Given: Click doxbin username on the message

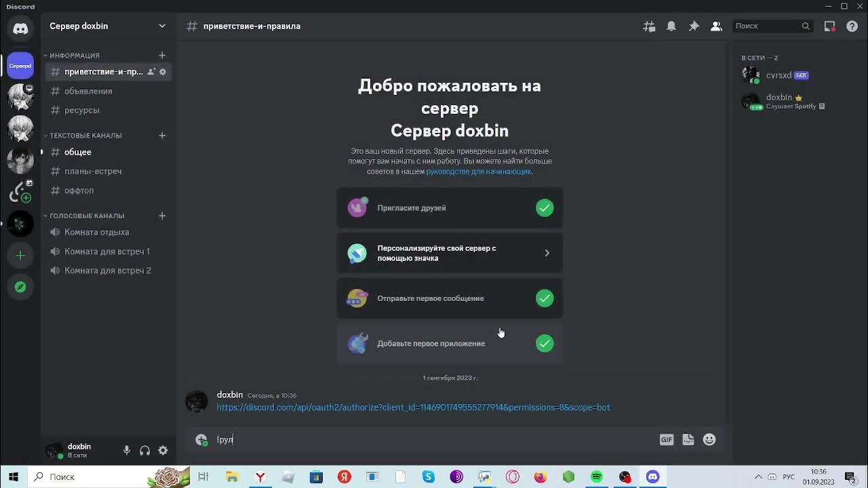Looking at the screenshot, I should tap(230, 394).
